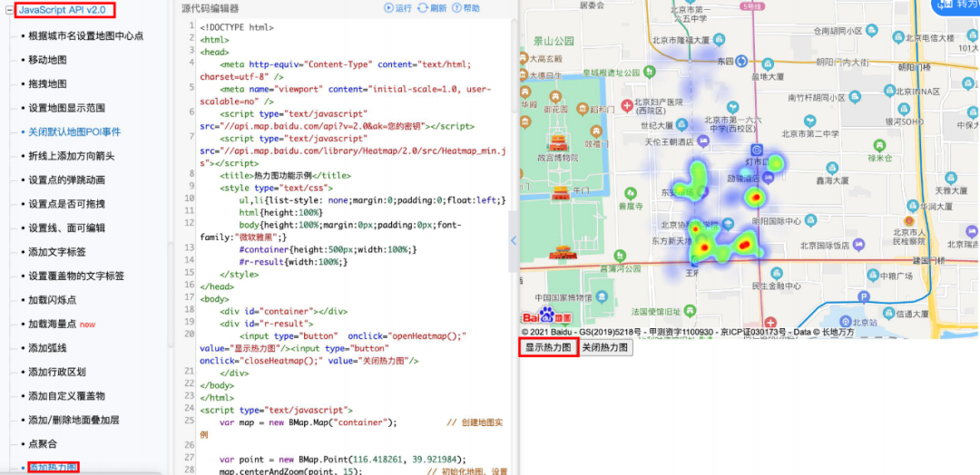Image resolution: width=980 pixels, height=475 pixels.
Task: Click the 运行 run icon
Action: pos(388,8)
